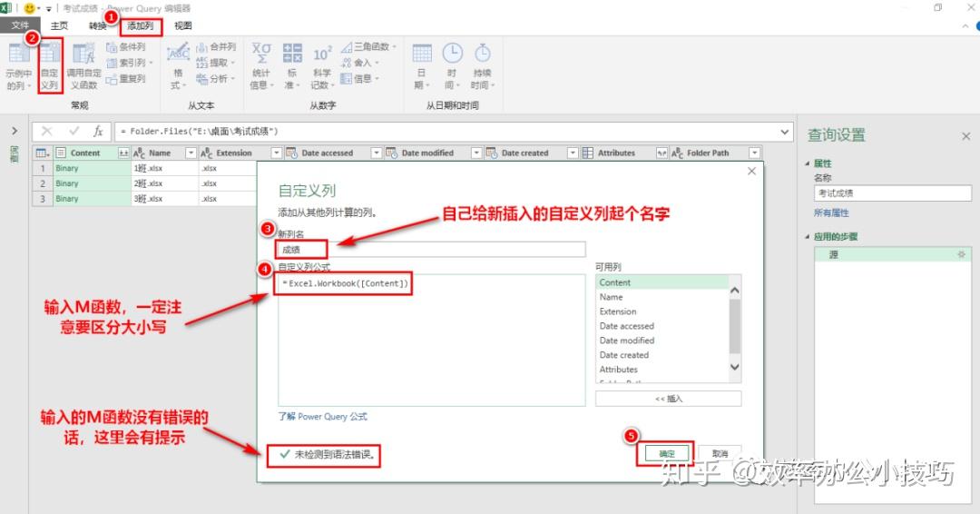The height and width of the screenshot is (514, 980).
Task: Open the 文件 menu
Action: point(20,25)
